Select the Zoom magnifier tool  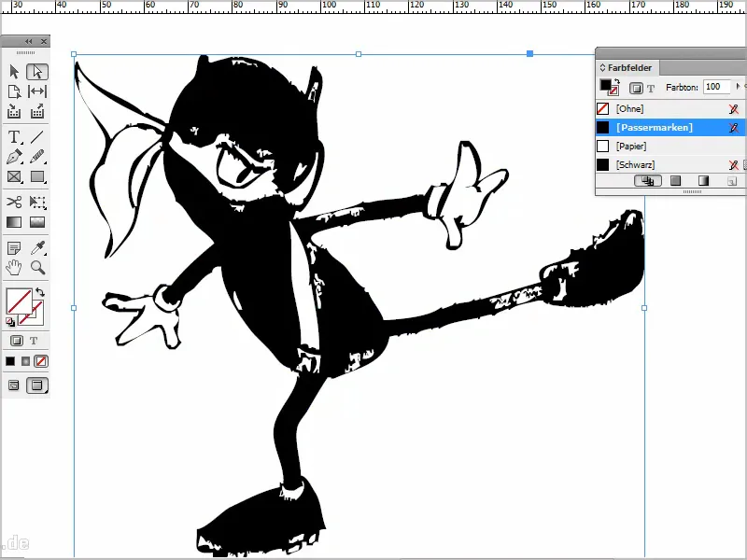point(37,268)
